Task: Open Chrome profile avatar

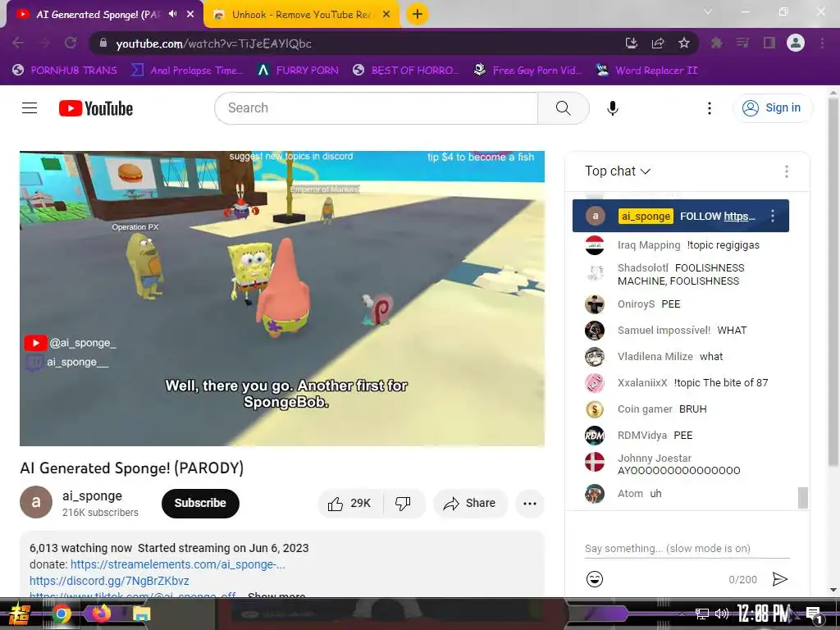Action: 796,43
